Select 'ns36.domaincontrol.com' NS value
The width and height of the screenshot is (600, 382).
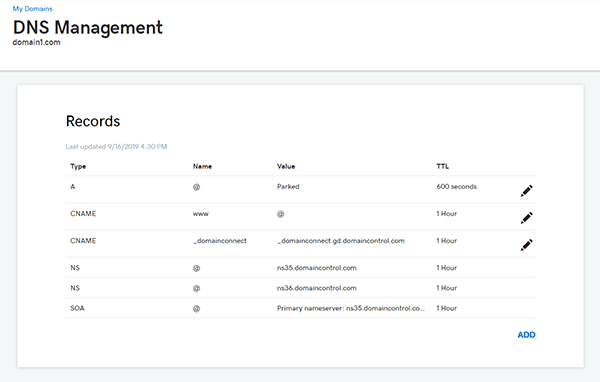click(316, 288)
